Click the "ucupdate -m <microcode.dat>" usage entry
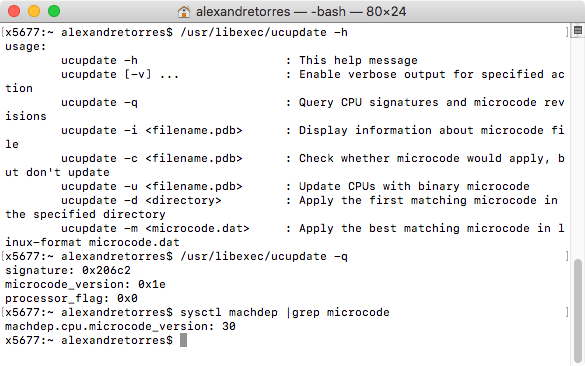Viewport: 585px width, 366px height. 155,228
